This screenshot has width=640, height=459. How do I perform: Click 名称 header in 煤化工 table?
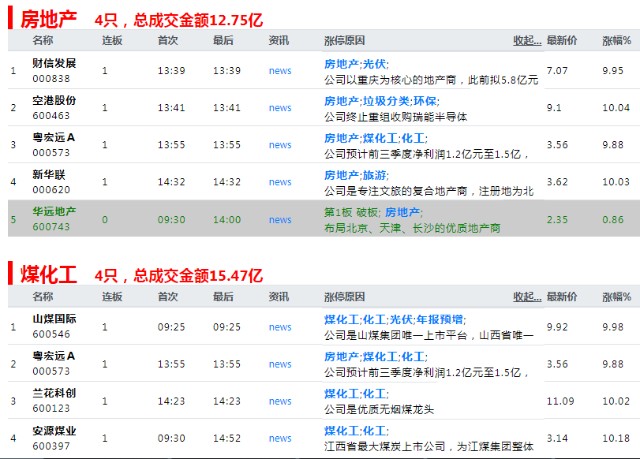[43, 297]
